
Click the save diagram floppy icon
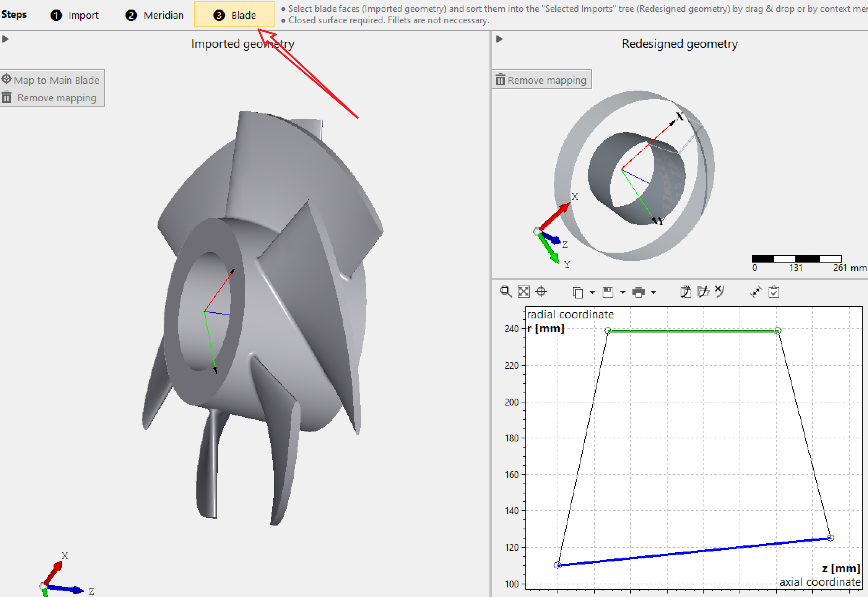pos(608,292)
